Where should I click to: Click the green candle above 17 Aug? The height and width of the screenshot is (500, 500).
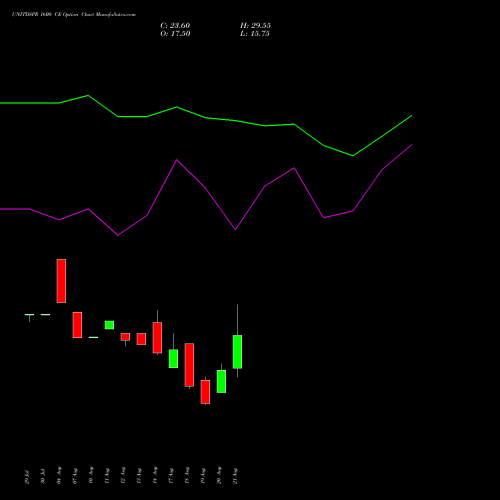(173, 359)
